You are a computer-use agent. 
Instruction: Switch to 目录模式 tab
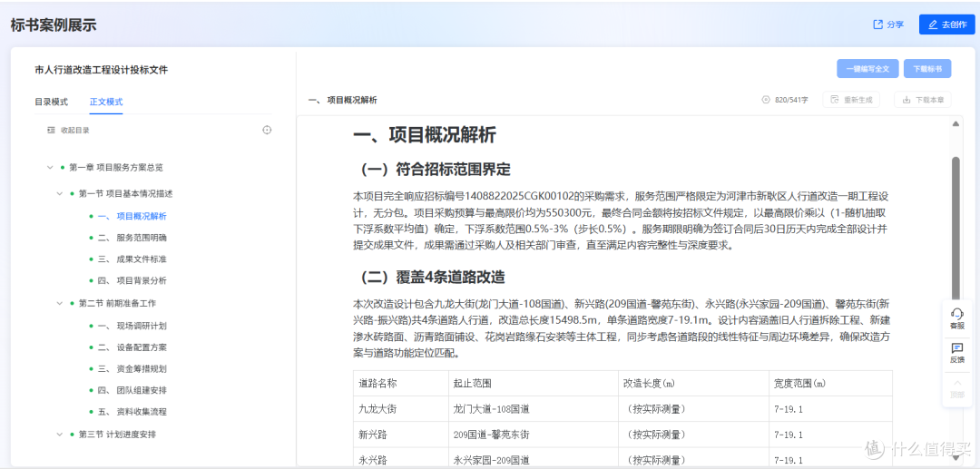(x=51, y=102)
